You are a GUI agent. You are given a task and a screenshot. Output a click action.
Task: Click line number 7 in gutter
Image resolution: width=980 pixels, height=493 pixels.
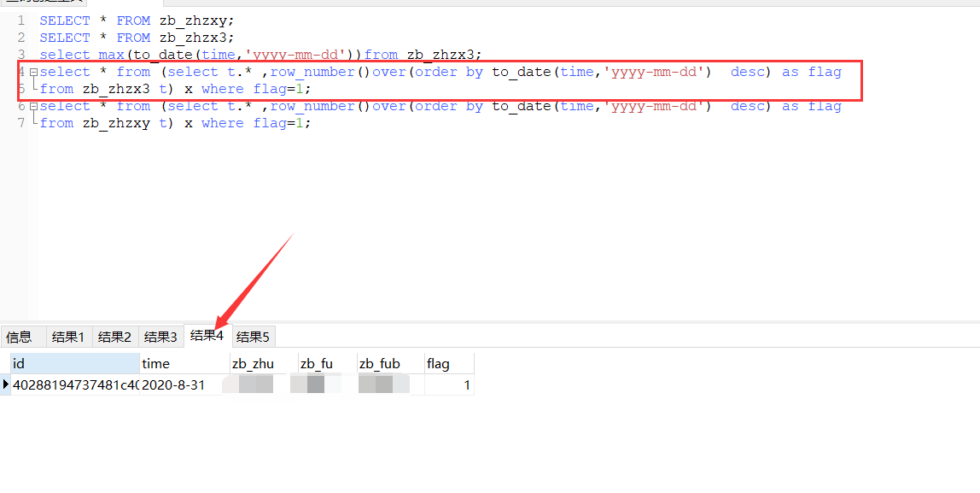click(21, 123)
